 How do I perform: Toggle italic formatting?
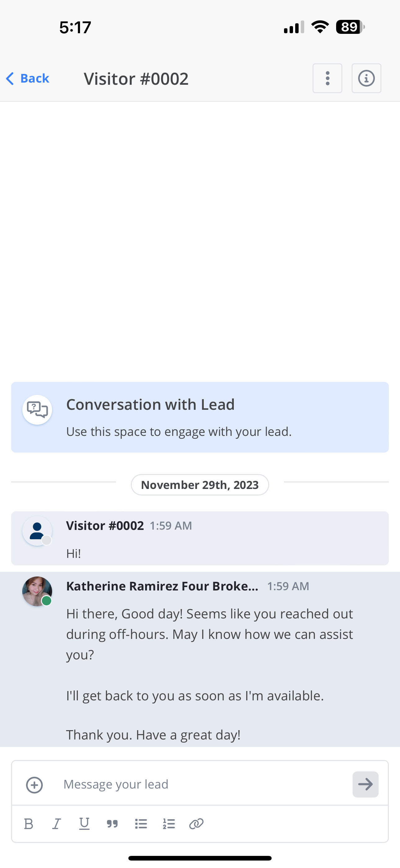56,824
